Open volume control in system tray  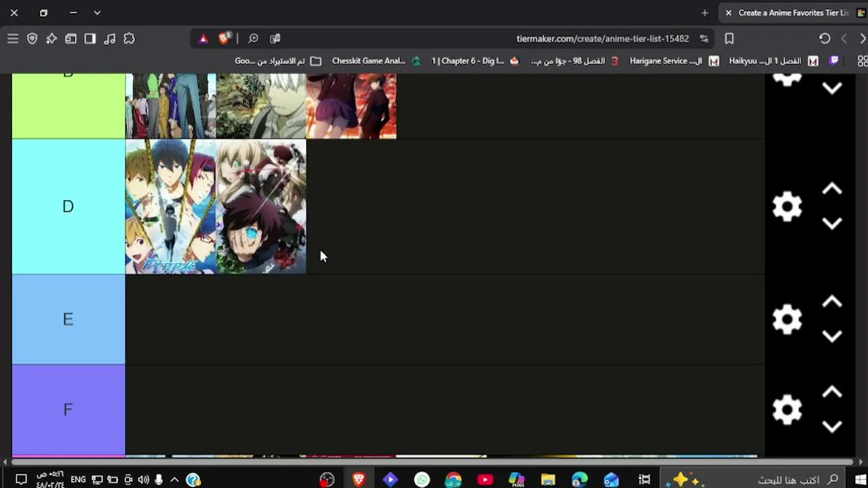tap(143, 480)
